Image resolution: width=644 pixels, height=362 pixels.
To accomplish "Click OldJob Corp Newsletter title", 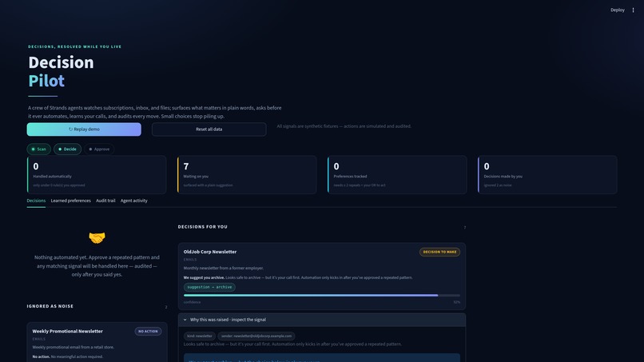I will pos(210,252).
